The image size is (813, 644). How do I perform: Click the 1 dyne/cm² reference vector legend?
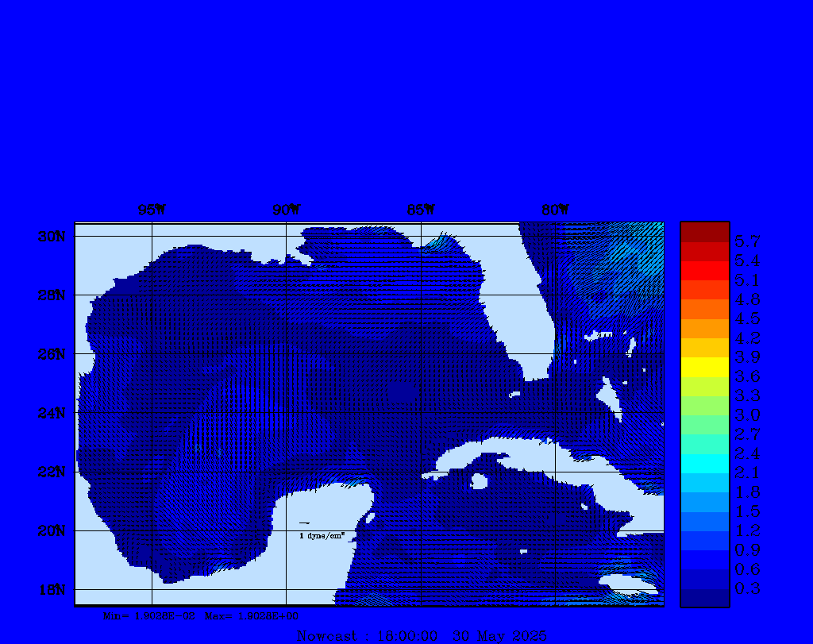click(321, 535)
